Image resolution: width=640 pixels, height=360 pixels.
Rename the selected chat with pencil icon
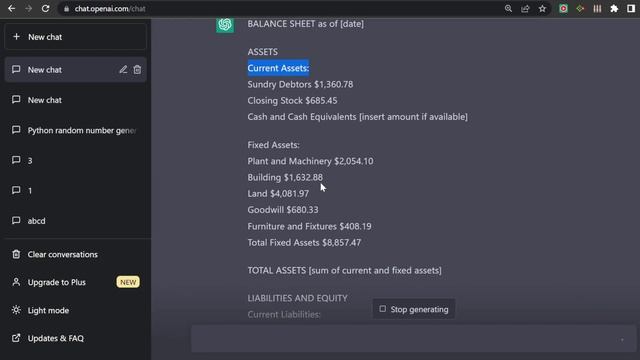[123, 69]
